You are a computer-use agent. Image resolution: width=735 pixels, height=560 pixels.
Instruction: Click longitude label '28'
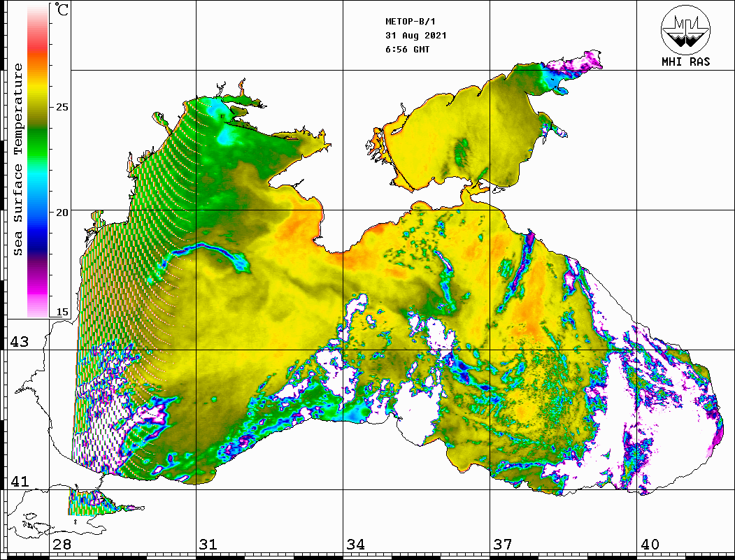pos(62,545)
